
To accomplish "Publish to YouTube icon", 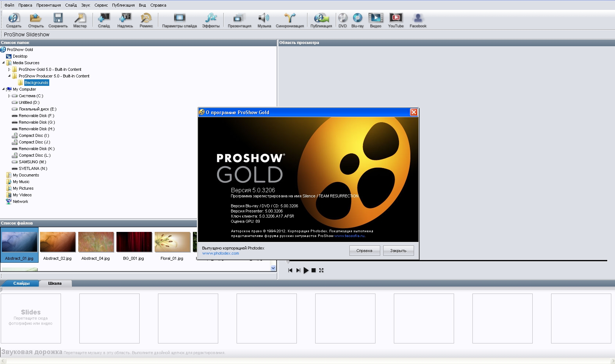I will pyautogui.click(x=396, y=20).
